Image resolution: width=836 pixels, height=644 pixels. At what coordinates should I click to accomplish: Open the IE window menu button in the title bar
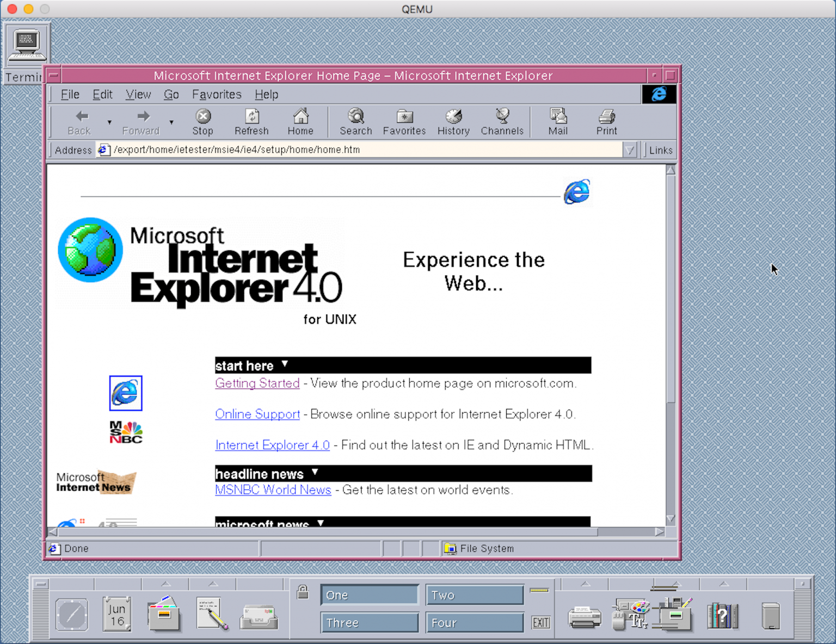click(53, 75)
